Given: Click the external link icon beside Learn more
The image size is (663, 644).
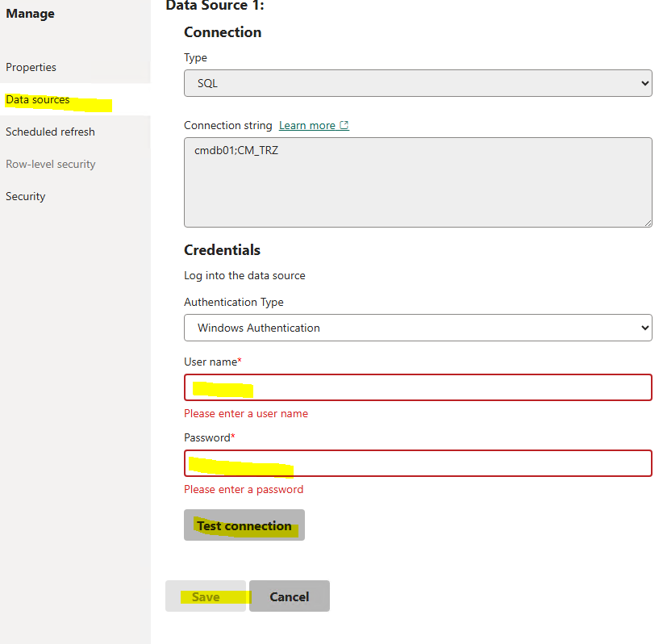Looking at the screenshot, I should pos(344,125).
